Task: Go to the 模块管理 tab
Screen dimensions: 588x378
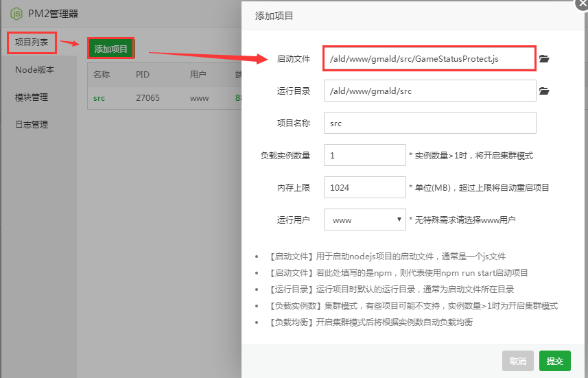Action: point(32,97)
